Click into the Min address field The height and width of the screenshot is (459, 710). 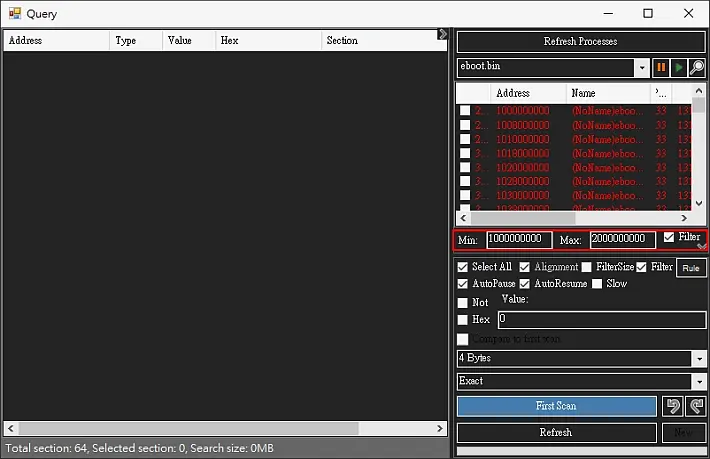tap(519, 239)
